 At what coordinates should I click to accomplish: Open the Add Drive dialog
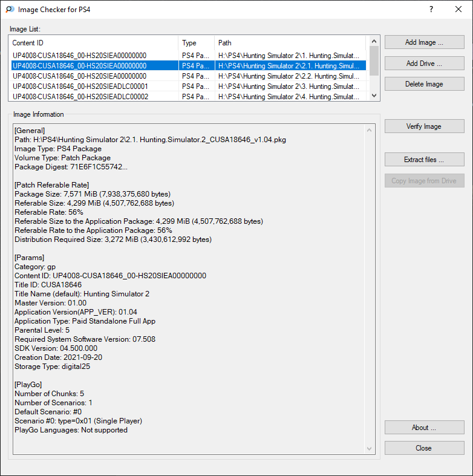pos(424,63)
